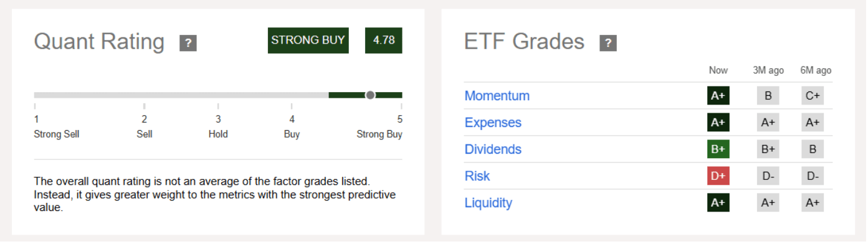
Task: Click the Risk current D+ grade badge
Action: 718,176
